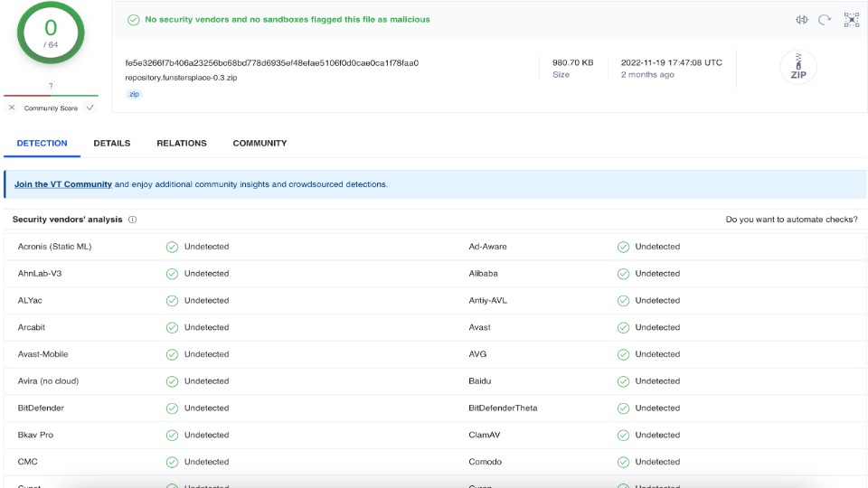This screenshot has width=868, height=488.
Task: Click the question mark above Community Score
Action: pos(51,87)
